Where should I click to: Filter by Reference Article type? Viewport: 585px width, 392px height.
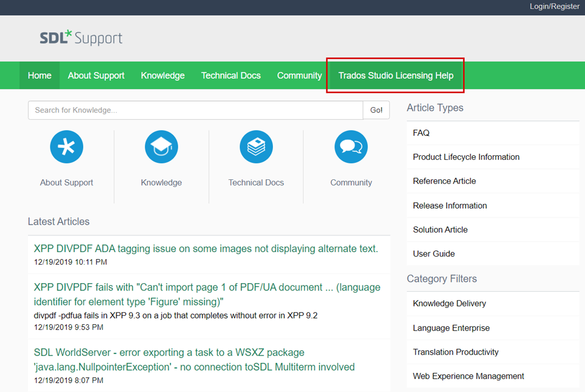493,181
